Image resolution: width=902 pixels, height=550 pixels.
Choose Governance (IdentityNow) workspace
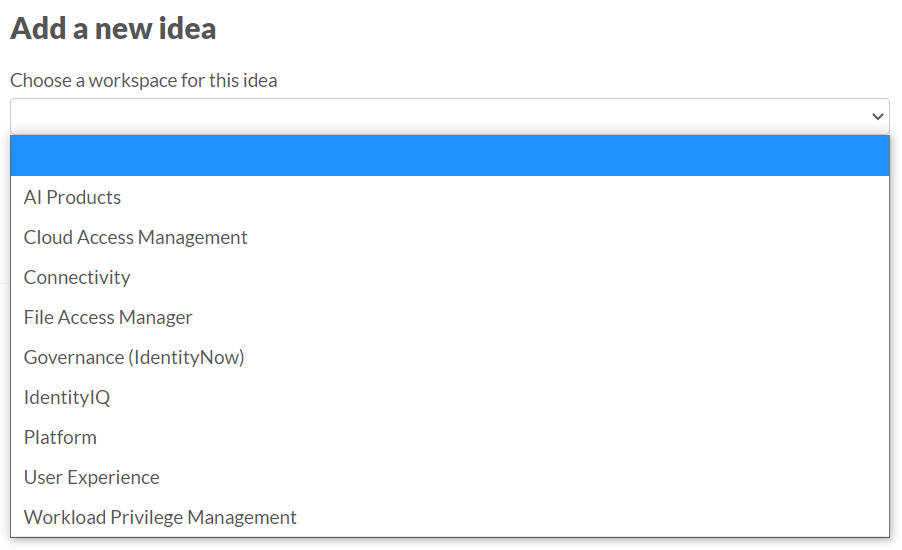coord(134,357)
